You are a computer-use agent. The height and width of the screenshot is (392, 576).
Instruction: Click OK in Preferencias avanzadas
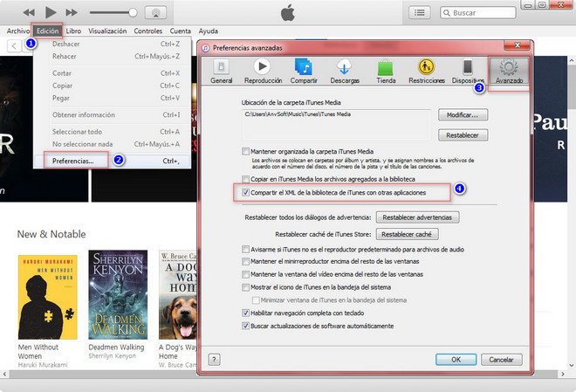point(456,360)
